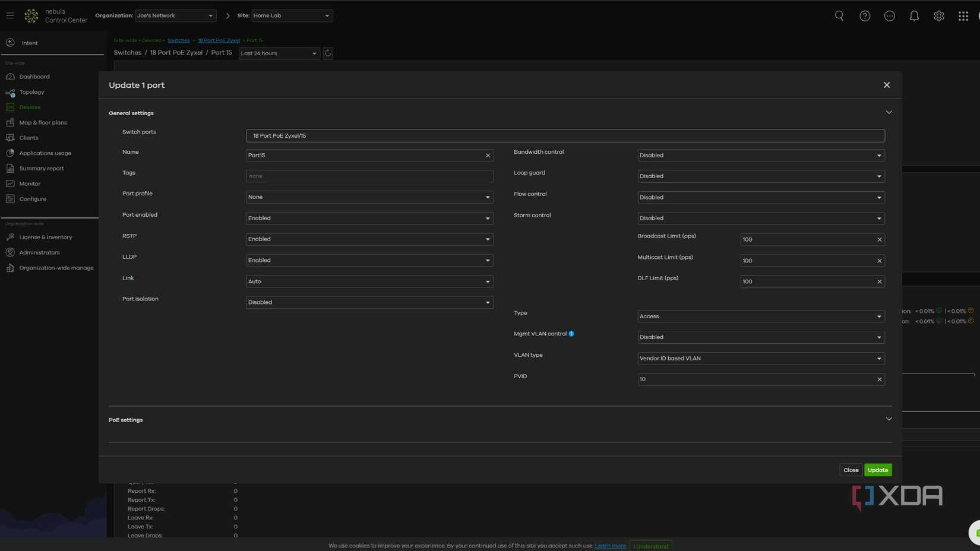The width and height of the screenshot is (980, 551).
Task: Clear the PVID value
Action: pos(880,379)
